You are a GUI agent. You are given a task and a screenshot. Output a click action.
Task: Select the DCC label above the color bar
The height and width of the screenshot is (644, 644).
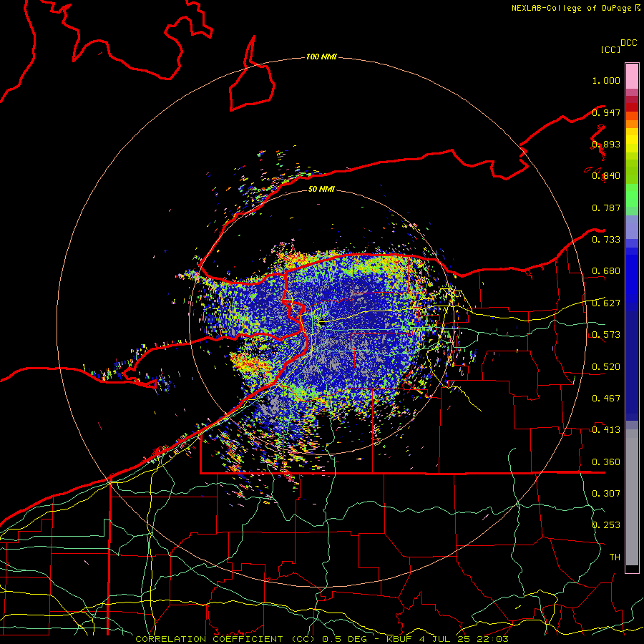pyautogui.click(x=628, y=43)
